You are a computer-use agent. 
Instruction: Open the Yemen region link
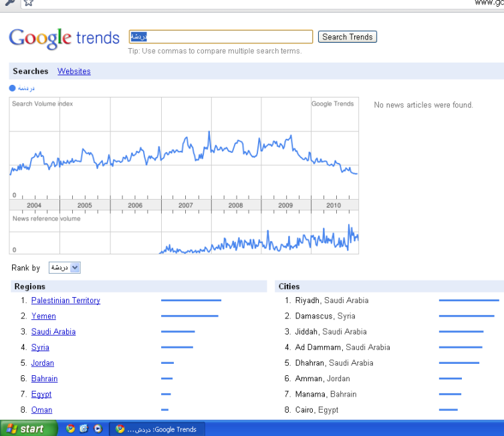(x=43, y=316)
